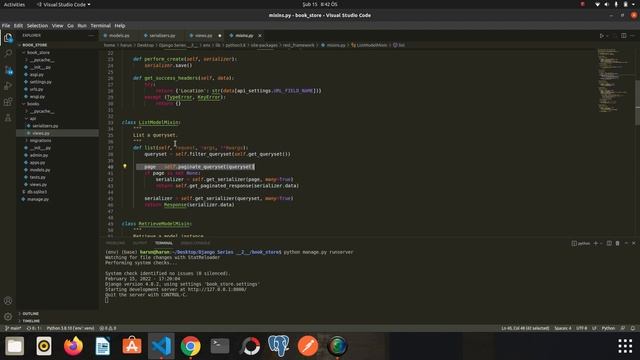Viewport: 640px width, 360px height.
Task: Click the notifications bell in status bar
Action: [x=633, y=328]
